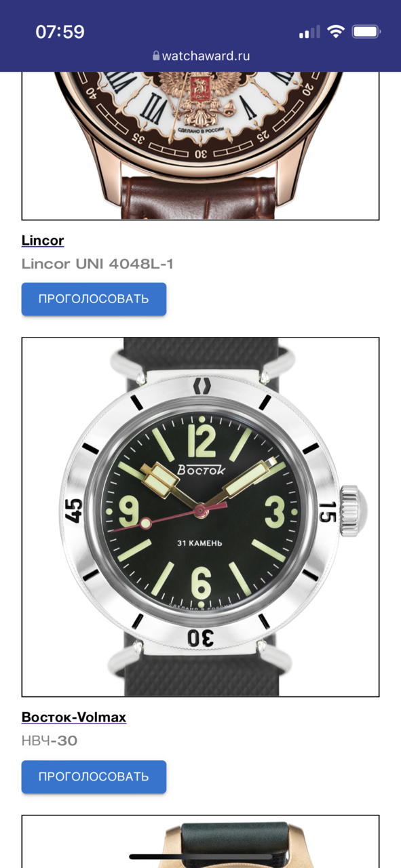Vote for the НВЧ-30 watch
The image size is (401, 868).
(x=94, y=776)
